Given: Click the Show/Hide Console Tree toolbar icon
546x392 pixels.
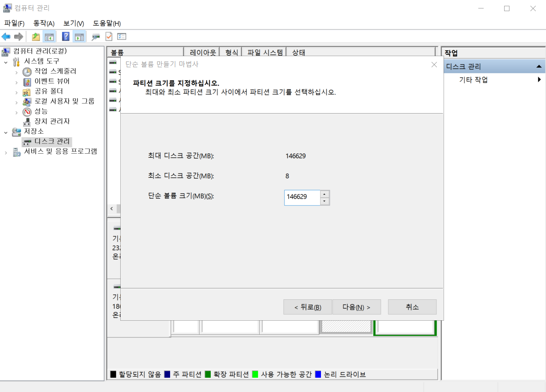Looking at the screenshot, I should (x=49, y=37).
